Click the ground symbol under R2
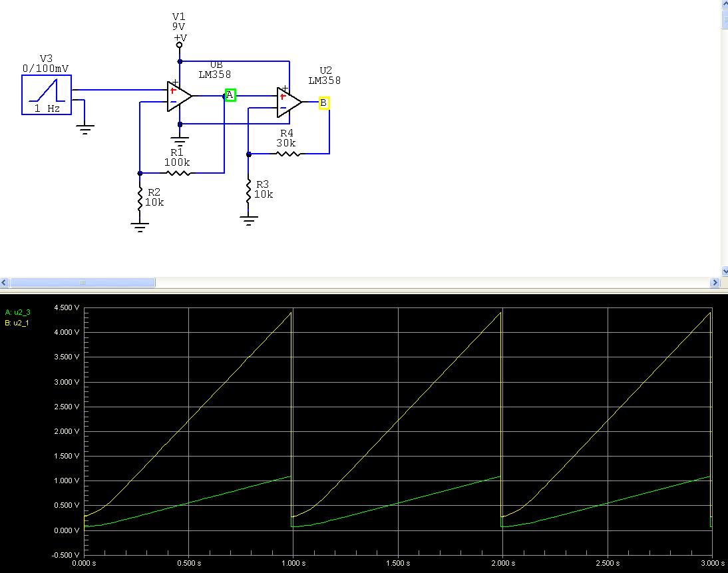Viewport: 728px width, 573px height. (x=140, y=227)
